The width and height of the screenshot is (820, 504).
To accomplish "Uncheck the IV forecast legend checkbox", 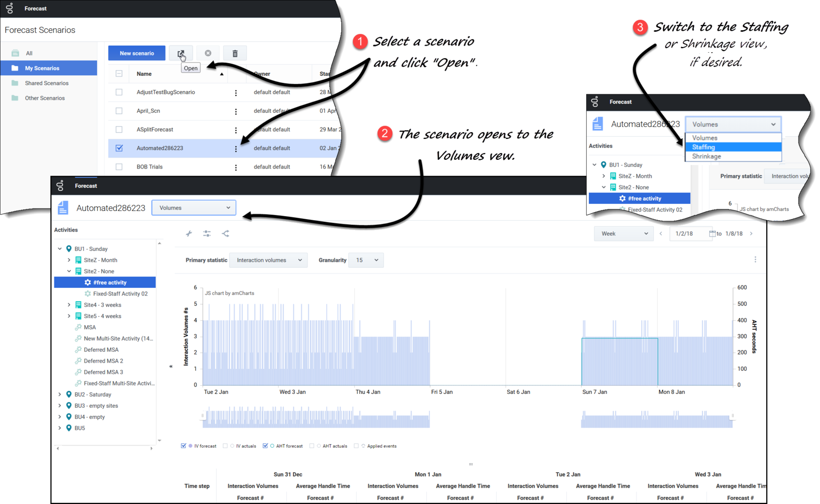I will (183, 446).
